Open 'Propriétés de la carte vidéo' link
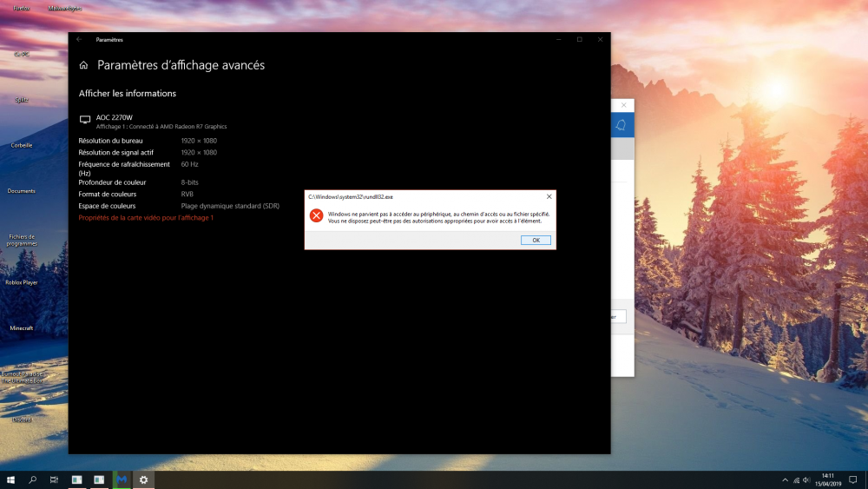 146,218
